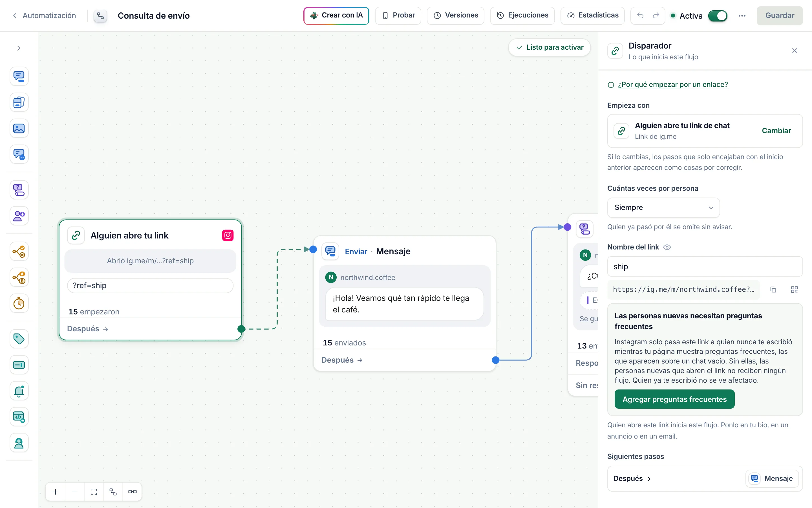Click the Crear con IA button
This screenshot has height=508, width=812.
point(336,16)
